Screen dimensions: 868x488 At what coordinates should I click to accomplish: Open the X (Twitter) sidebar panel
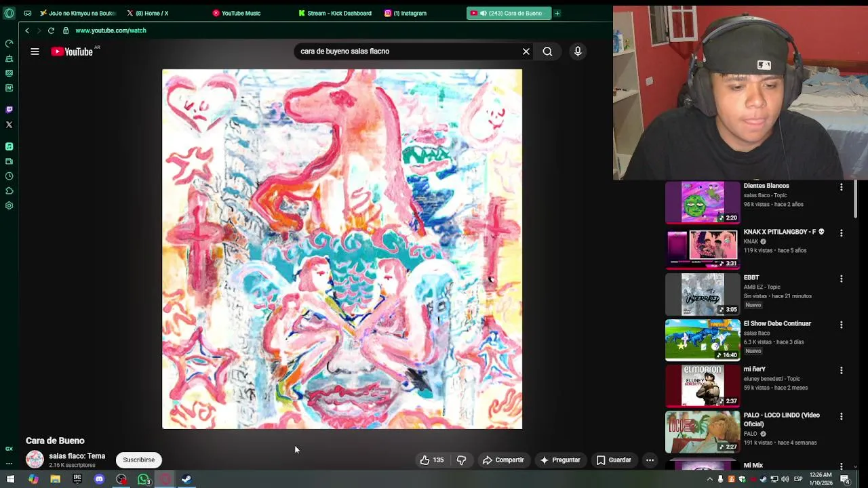(9, 125)
